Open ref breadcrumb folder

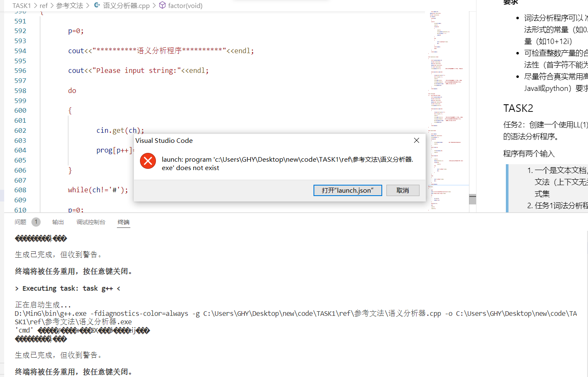[x=44, y=5]
